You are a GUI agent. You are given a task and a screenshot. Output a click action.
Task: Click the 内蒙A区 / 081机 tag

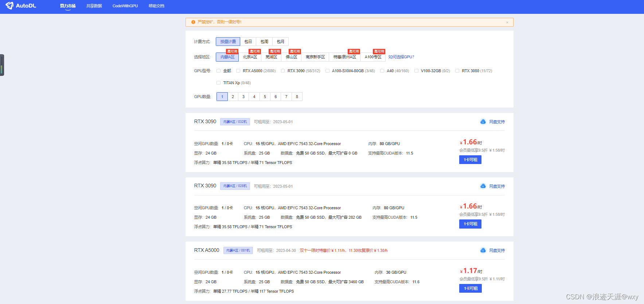(x=238, y=250)
